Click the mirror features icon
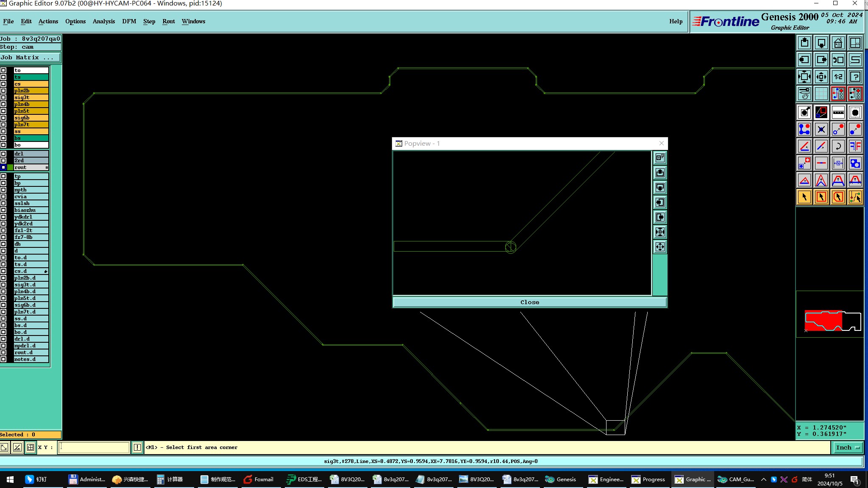The width and height of the screenshot is (868, 488). pos(855,146)
